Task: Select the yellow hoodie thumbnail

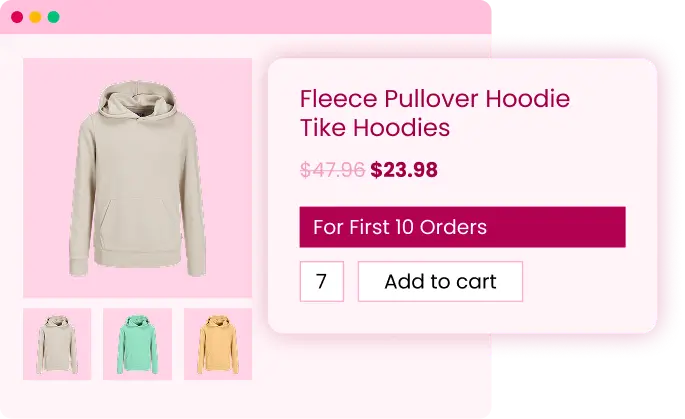Action: pos(218,344)
